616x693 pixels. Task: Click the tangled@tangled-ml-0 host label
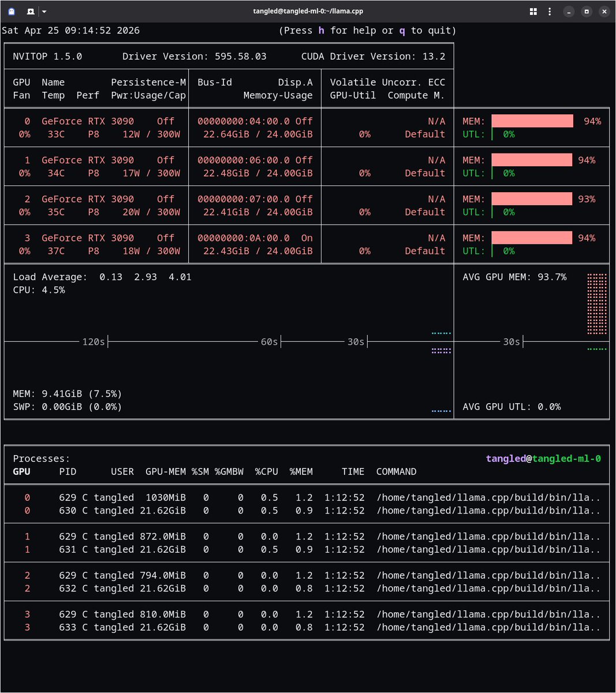click(544, 459)
